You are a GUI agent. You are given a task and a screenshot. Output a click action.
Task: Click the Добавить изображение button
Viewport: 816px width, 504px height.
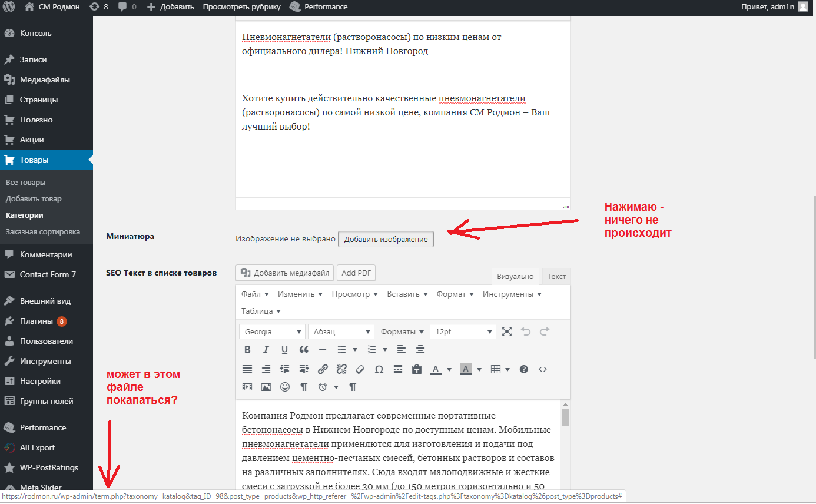click(x=386, y=239)
